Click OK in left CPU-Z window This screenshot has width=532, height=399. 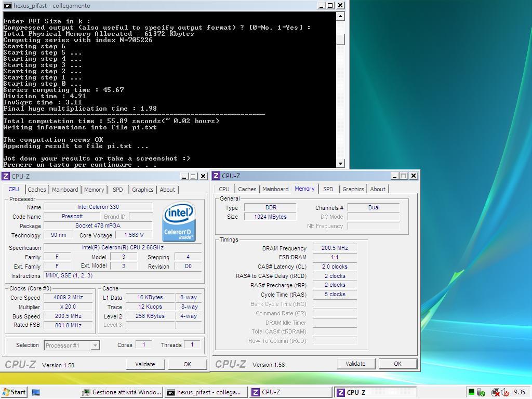point(187,364)
